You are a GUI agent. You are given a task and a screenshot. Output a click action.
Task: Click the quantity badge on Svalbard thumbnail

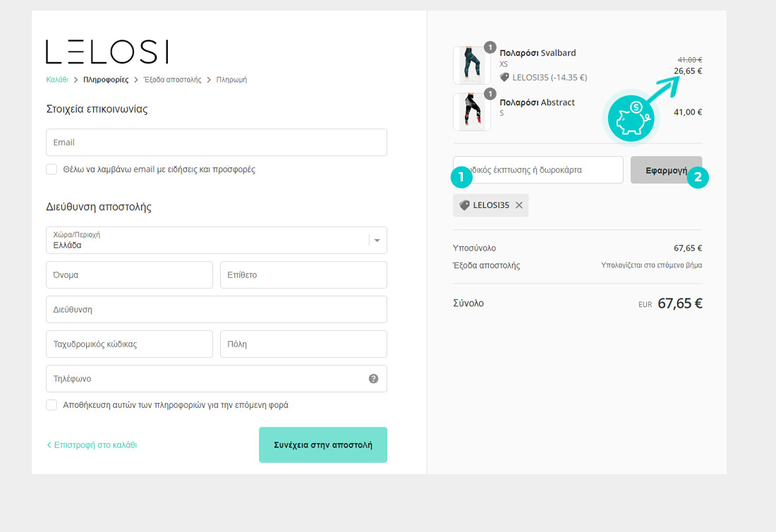click(x=490, y=47)
